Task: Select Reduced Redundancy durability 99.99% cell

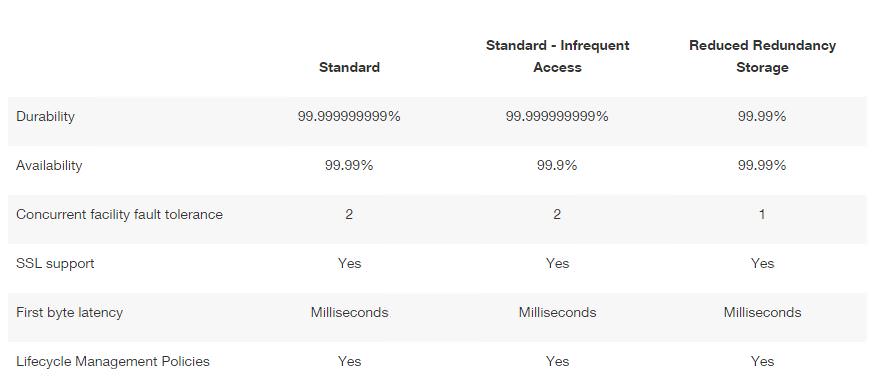Action: [762, 117]
